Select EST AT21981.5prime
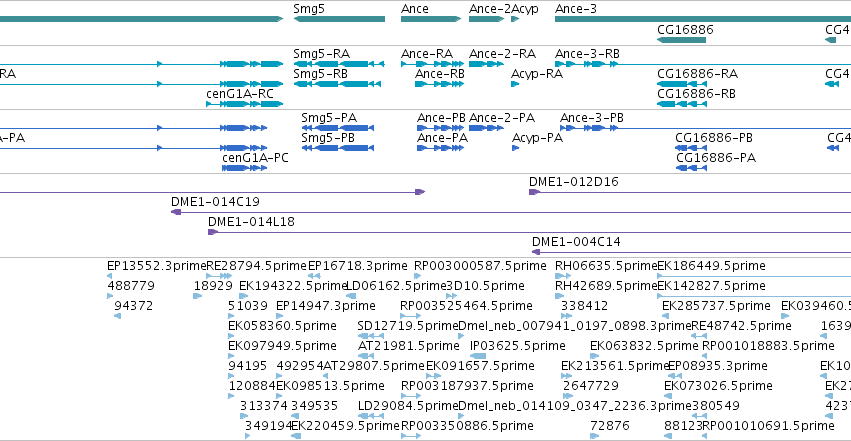The height and width of the screenshot is (441, 851). click(408, 346)
